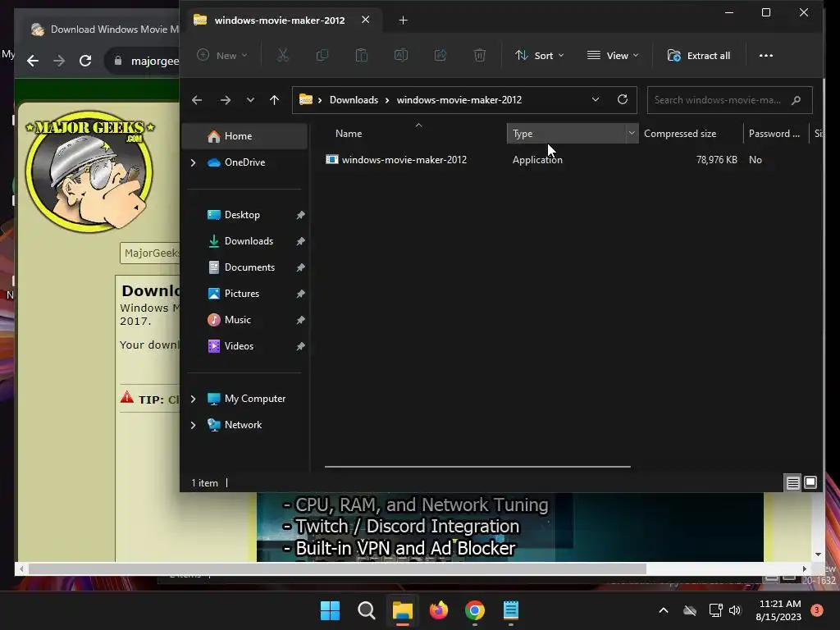840x630 pixels.
Task: Click Chrome window's horizontal page scrollbar
Action: coord(337,568)
